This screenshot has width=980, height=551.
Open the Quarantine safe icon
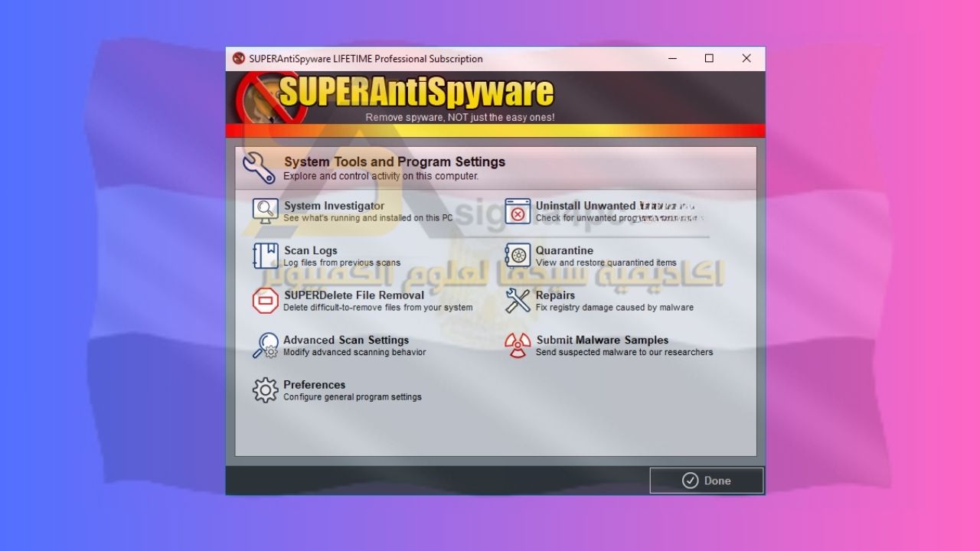(518, 256)
